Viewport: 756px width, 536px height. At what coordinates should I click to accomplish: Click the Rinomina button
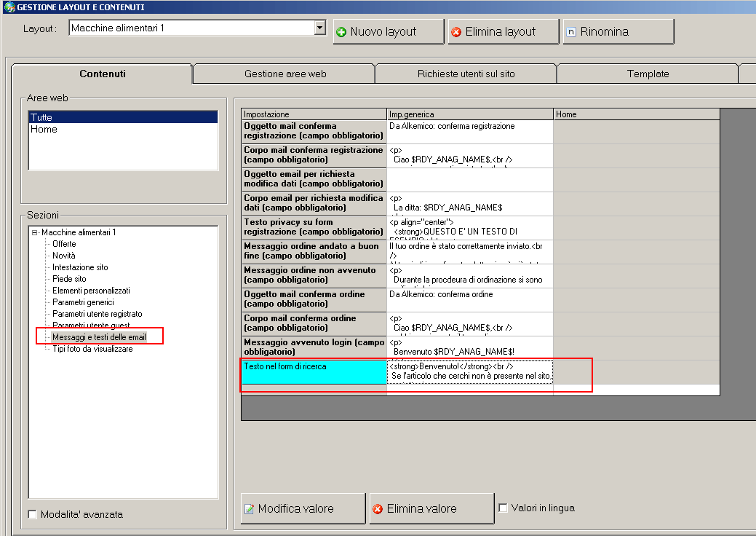pos(618,32)
